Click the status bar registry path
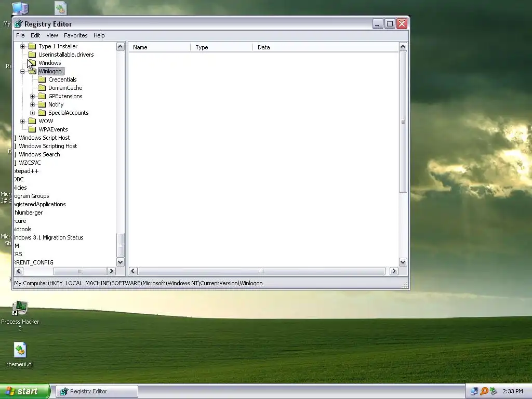Viewport: 532px width, 399px height. click(x=138, y=283)
